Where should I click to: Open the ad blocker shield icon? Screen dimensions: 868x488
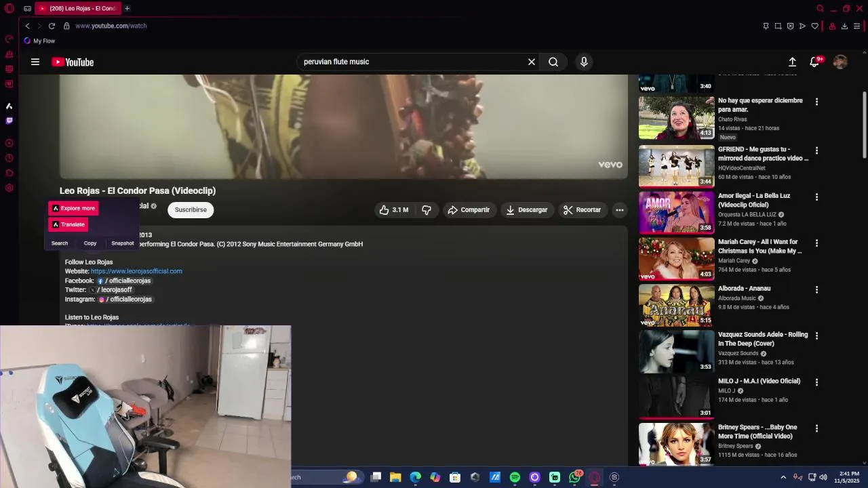point(790,26)
